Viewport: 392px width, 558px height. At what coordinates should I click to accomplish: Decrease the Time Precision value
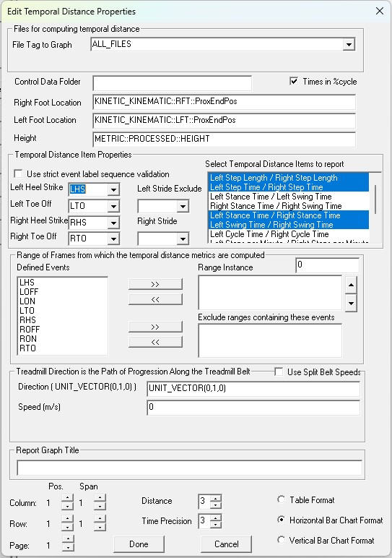pos(216,525)
